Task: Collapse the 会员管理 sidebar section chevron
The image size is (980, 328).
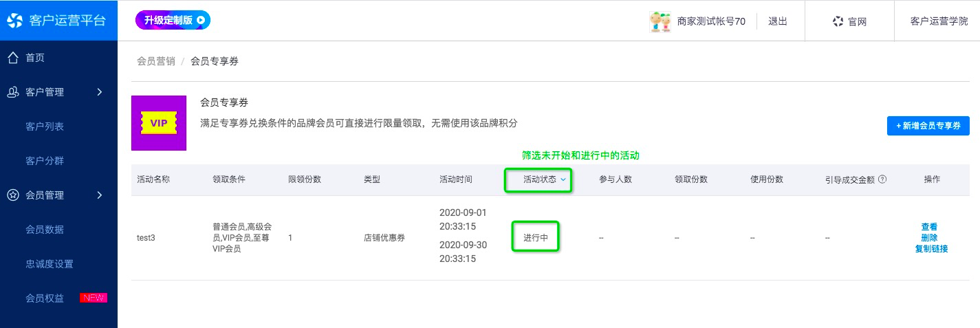Action: coord(100,195)
